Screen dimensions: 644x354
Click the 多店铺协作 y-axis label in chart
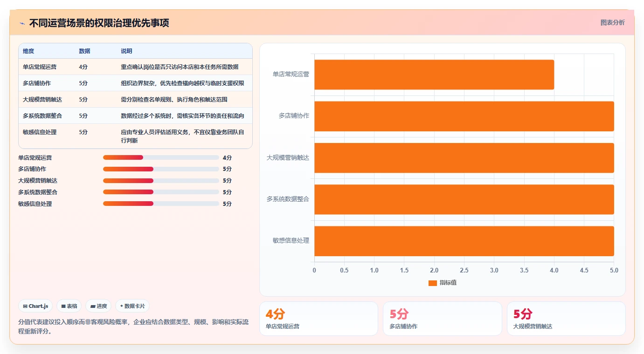[x=294, y=116]
